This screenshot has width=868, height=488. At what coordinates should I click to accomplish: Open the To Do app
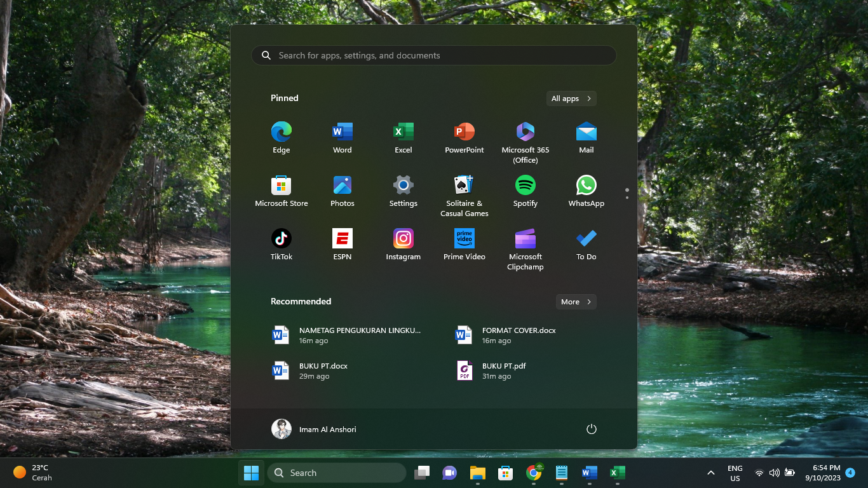coord(587,245)
